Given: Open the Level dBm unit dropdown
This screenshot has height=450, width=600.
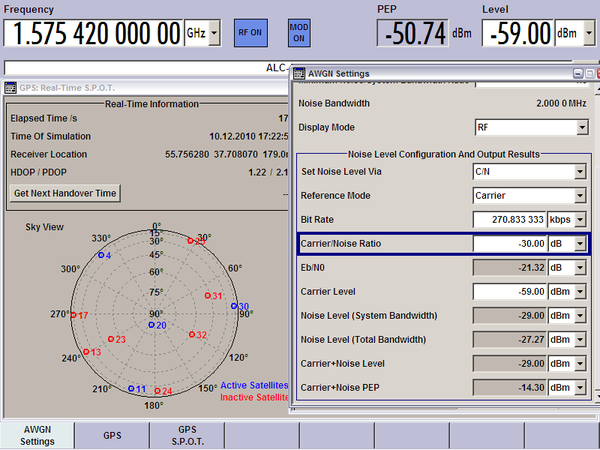Looking at the screenshot, I should pos(576,33).
